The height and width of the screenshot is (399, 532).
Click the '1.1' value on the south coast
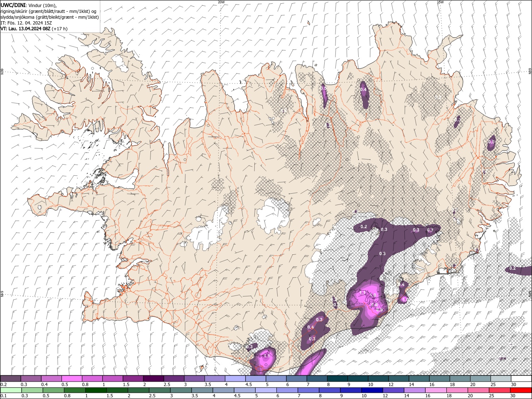coord(266,356)
